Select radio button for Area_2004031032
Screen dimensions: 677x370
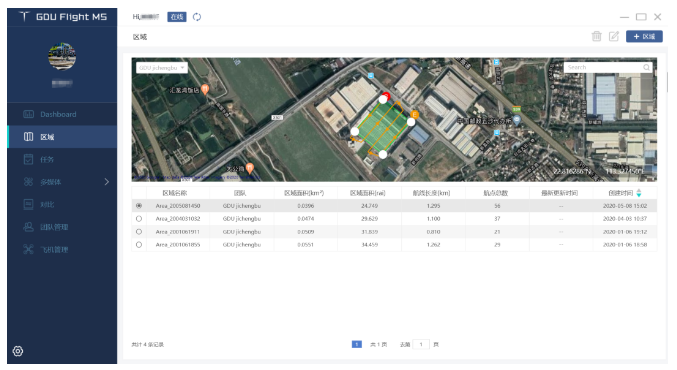(139, 219)
